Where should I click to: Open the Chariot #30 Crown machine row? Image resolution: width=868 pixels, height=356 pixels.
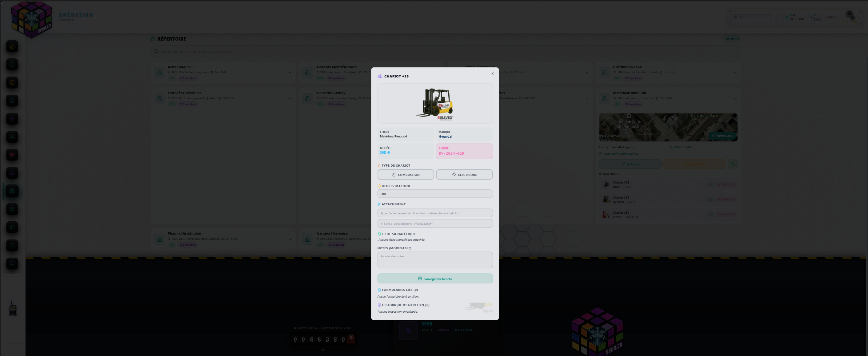click(x=668, y=215)
